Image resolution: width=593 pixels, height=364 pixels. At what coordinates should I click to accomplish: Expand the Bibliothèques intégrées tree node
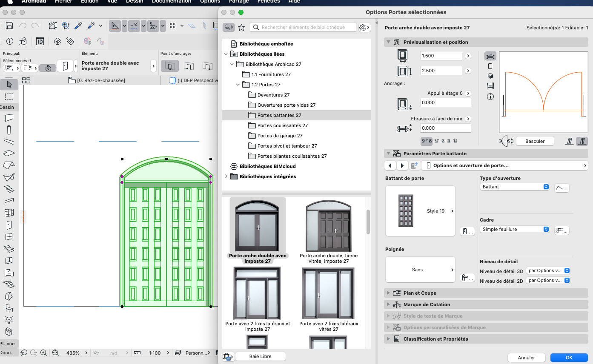pos(226,176)
